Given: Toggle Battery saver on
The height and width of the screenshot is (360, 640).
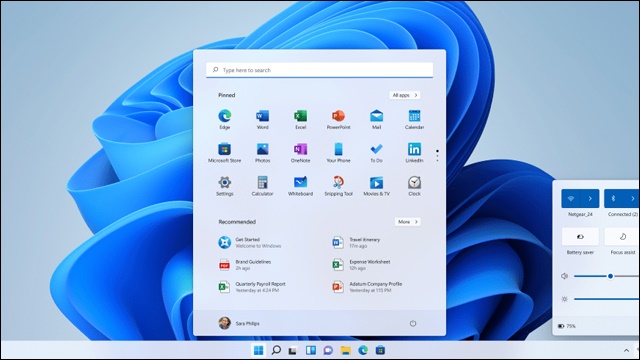Looking at the screenshot, I should click(x=580, y=237).
